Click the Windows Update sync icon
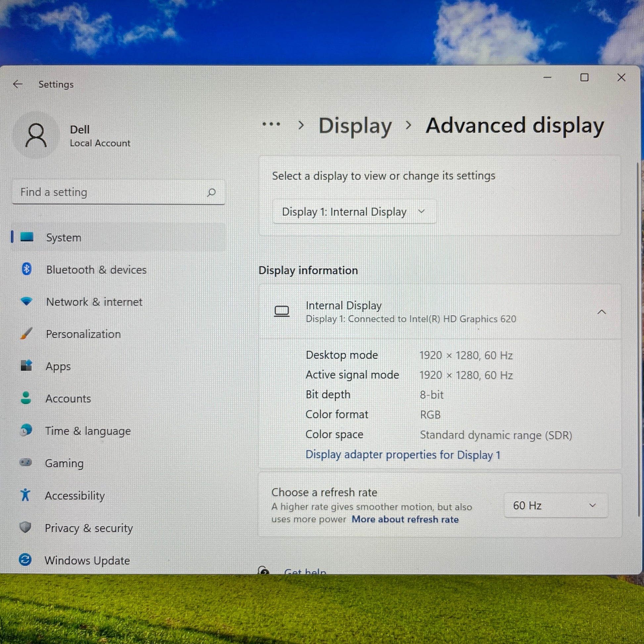Image resolution: width=644 pixels, height=644 pixels. tap(25, 559)
